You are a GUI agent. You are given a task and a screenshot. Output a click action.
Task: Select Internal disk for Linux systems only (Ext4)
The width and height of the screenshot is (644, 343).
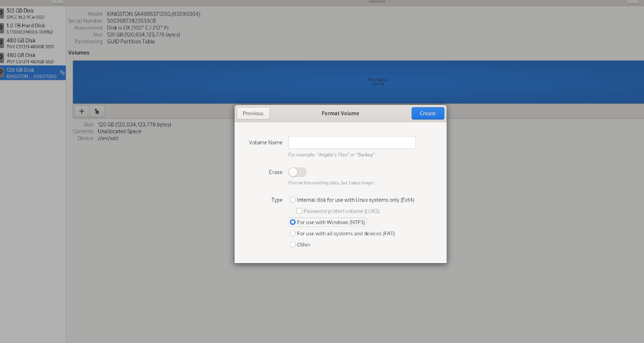point(292,199)
